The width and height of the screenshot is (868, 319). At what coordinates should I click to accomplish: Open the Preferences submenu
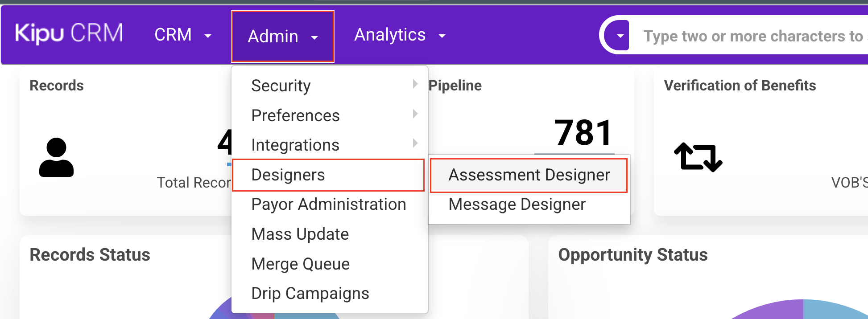pyautogui.click(x=329, y=115)
